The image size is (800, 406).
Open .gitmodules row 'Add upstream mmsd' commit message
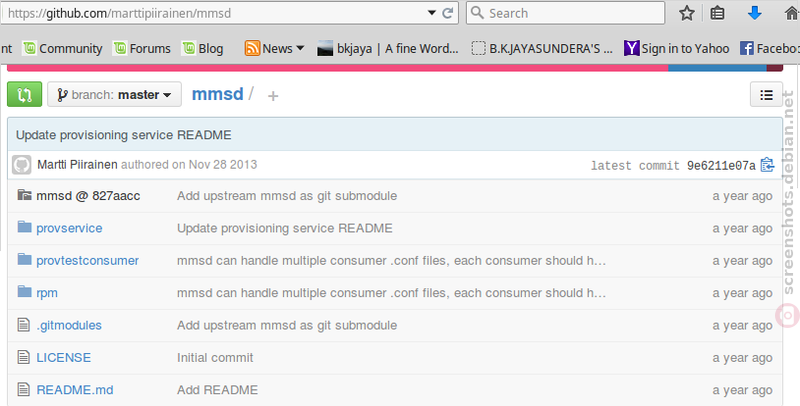click(x=287, y=325)
